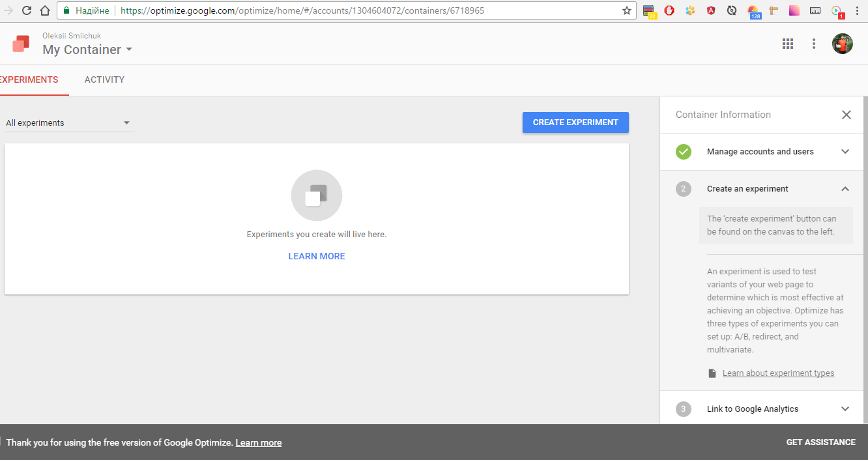Screen dimensions: 868x460
Task: Click the empty experiments placeholder icon
Action: (x=317, y=195)
